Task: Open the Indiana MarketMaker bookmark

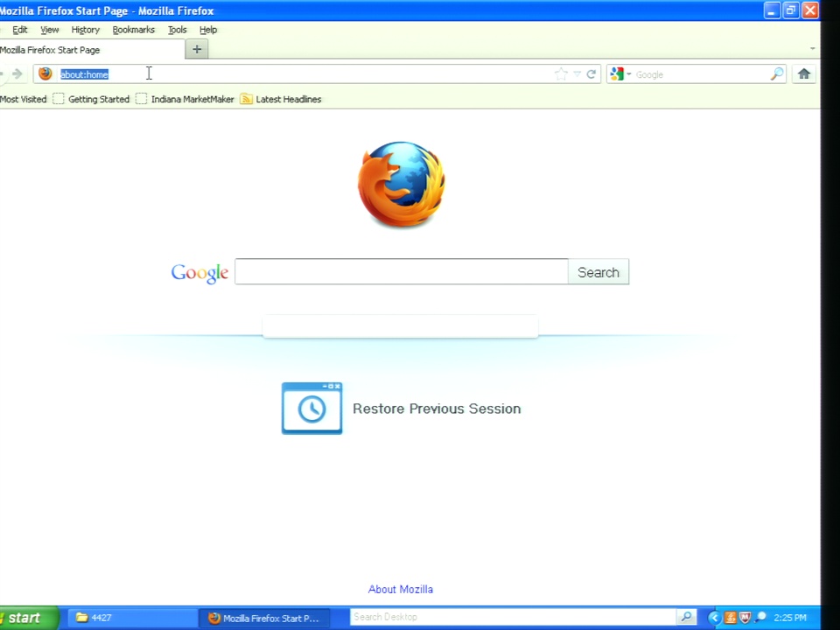Action: (x=185, y=99)
